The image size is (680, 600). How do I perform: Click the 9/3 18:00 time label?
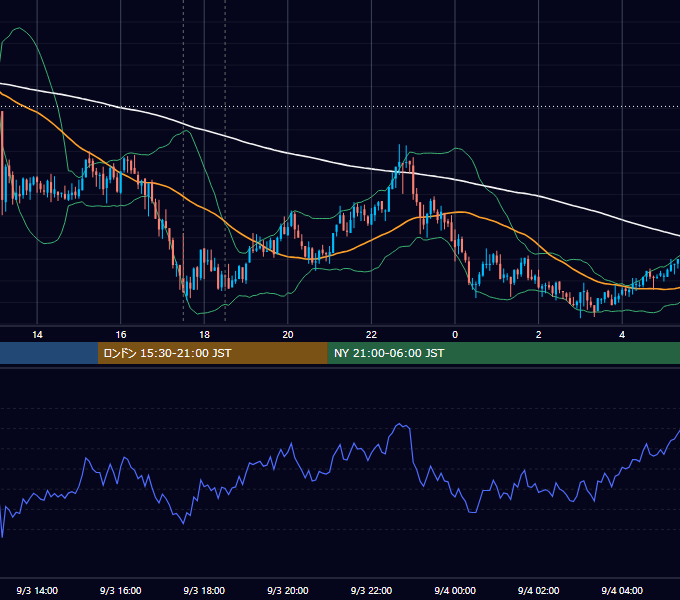tap(204, 590)
